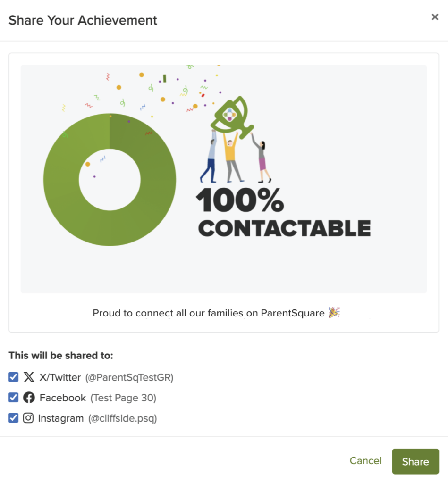Screen dimensions: 448x483
Task: Dismiss the Share Your Achievement dialog
Action: [x=435, y=17]
